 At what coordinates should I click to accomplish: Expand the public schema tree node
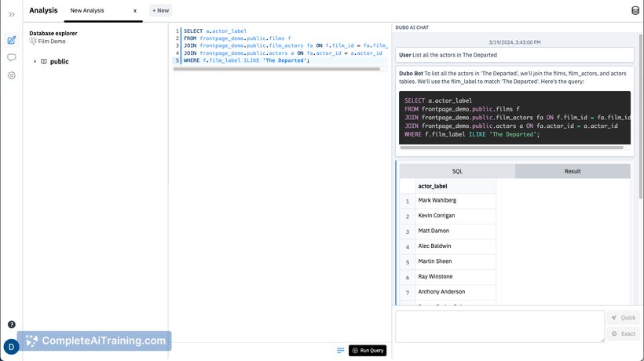point(35,61)
